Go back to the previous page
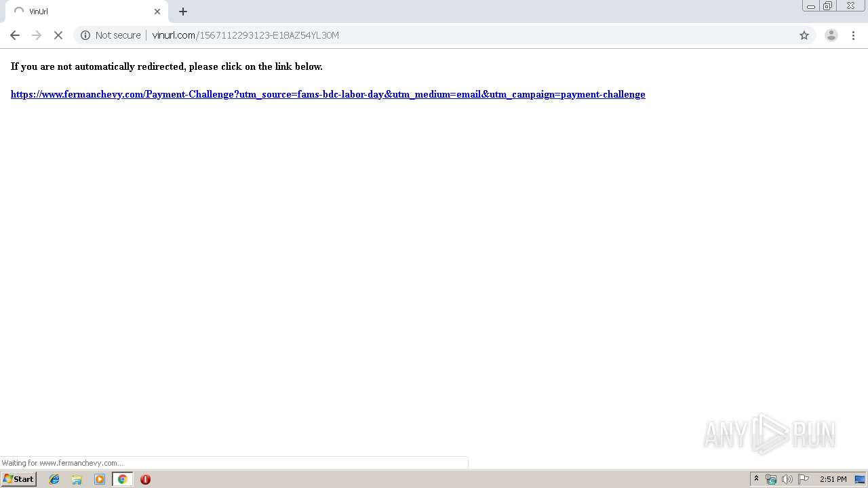Viewport: 868px width, 488px height. pos(15,35)
